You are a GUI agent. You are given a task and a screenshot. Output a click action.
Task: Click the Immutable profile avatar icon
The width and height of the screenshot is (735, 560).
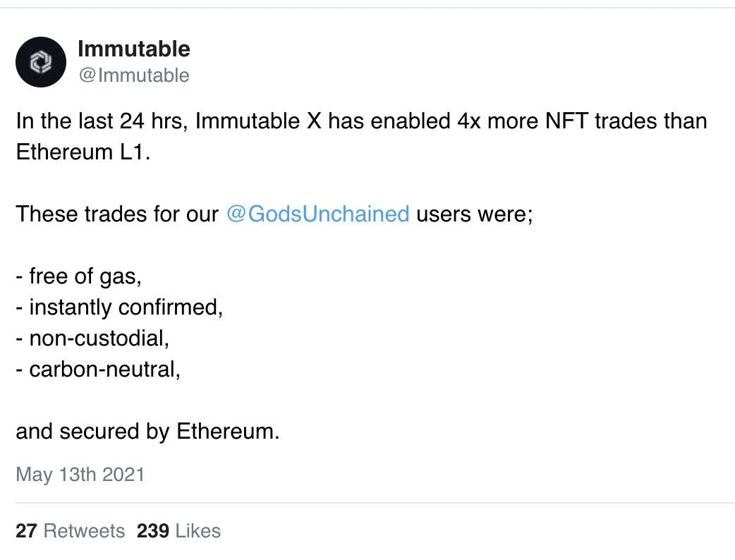(x=41, y=62)
